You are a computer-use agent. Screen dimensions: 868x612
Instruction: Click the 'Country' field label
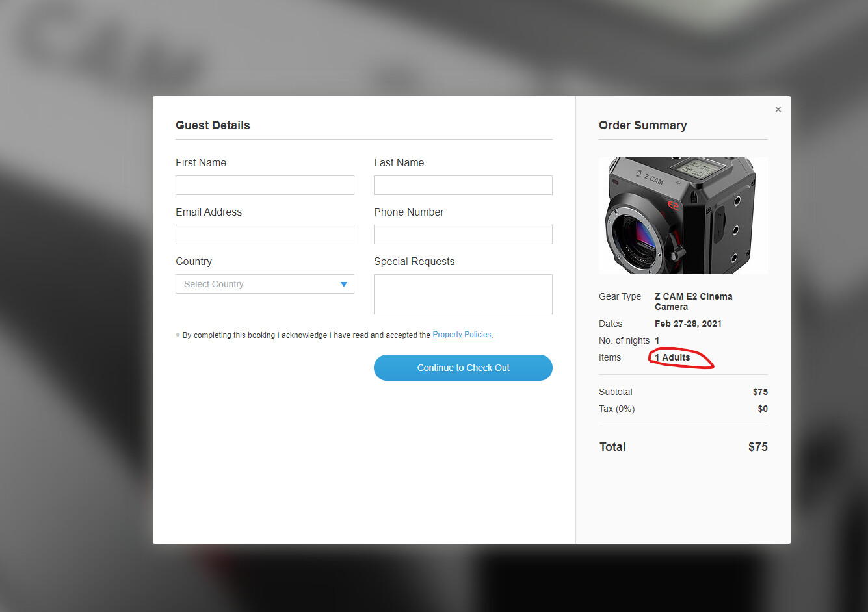[194, 261]
